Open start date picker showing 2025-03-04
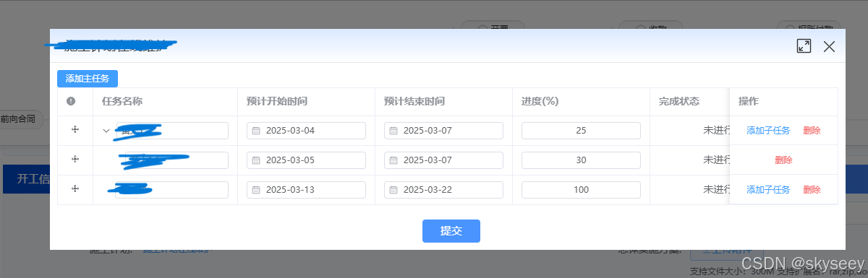The height and width of the screenshot is (278, 868). [x=306, y=131]
